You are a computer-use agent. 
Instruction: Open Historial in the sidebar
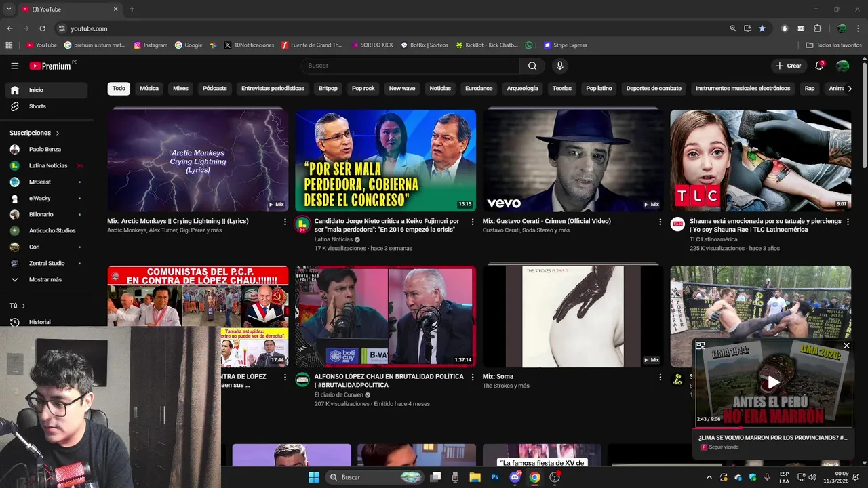[46, 322]
